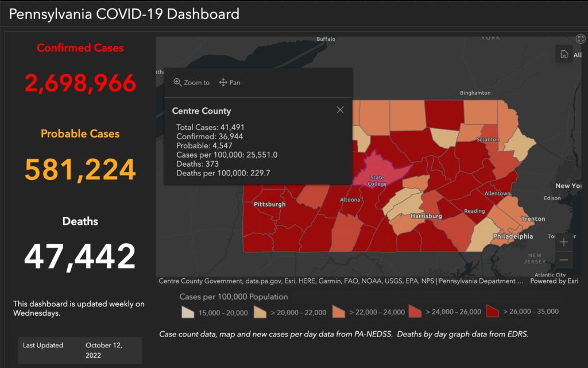Image resolution: width=588 pixels, height=368 pixels.
Task: Select the 15,000 – 20,000 legend swatch
Action: [187, 312]
